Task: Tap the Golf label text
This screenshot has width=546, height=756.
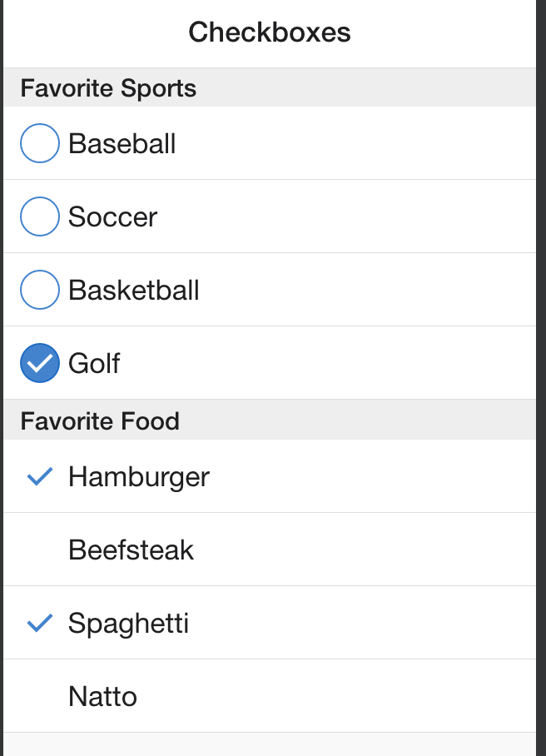Action: 94,364
